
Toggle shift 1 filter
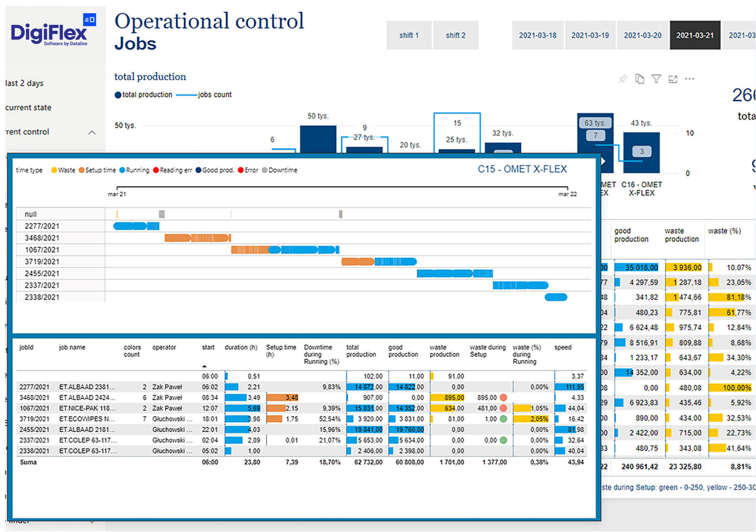click(x=409, y=35)
